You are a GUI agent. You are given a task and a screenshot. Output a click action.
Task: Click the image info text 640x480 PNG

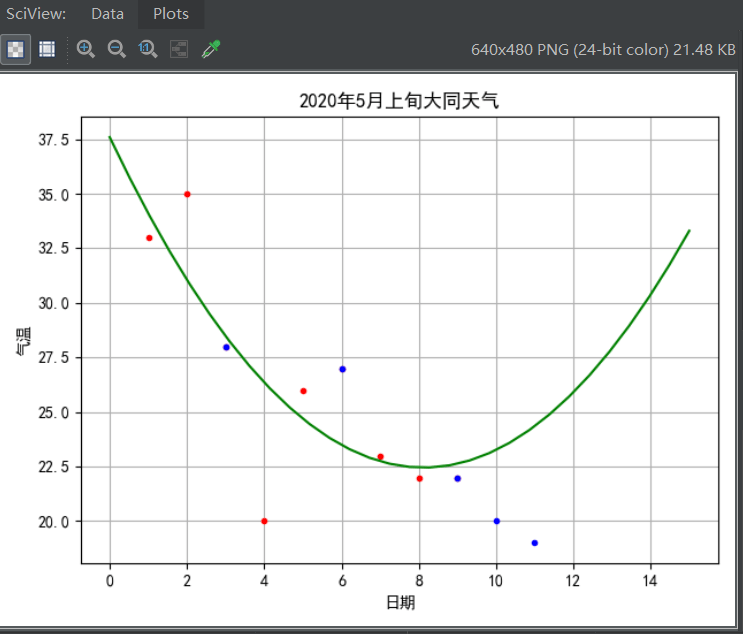(603, 50)
